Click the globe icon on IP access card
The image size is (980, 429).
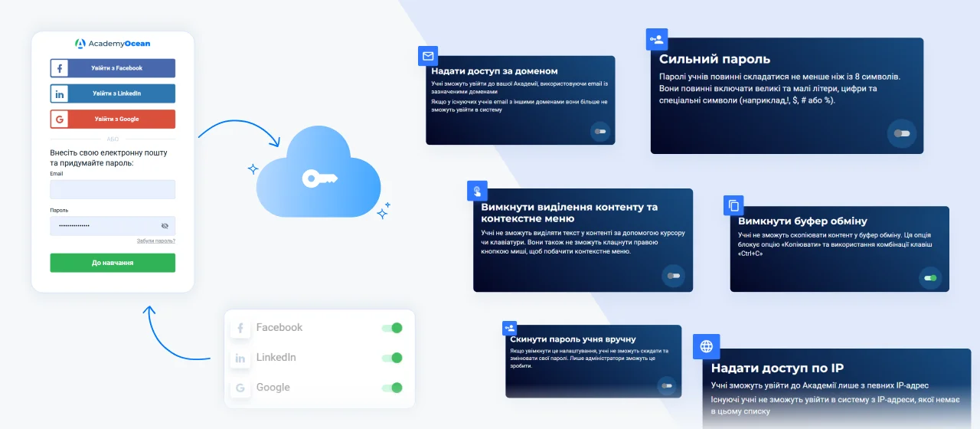click(706, 346)
